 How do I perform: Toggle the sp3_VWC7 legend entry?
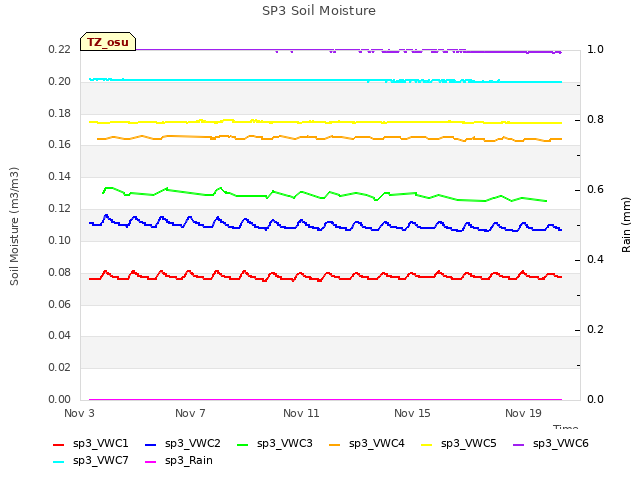point(91,461)
